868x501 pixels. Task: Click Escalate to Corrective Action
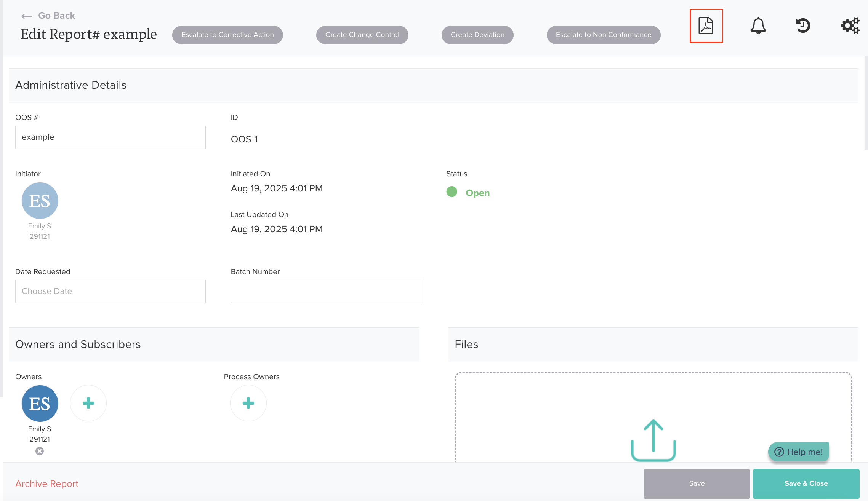pyautogui.click(x=227, y=35)
